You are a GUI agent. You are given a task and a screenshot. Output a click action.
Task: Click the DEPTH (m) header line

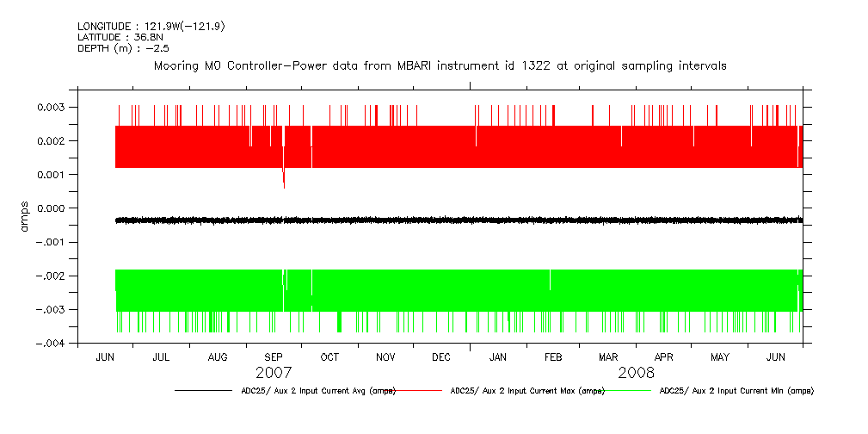[123, 48]
